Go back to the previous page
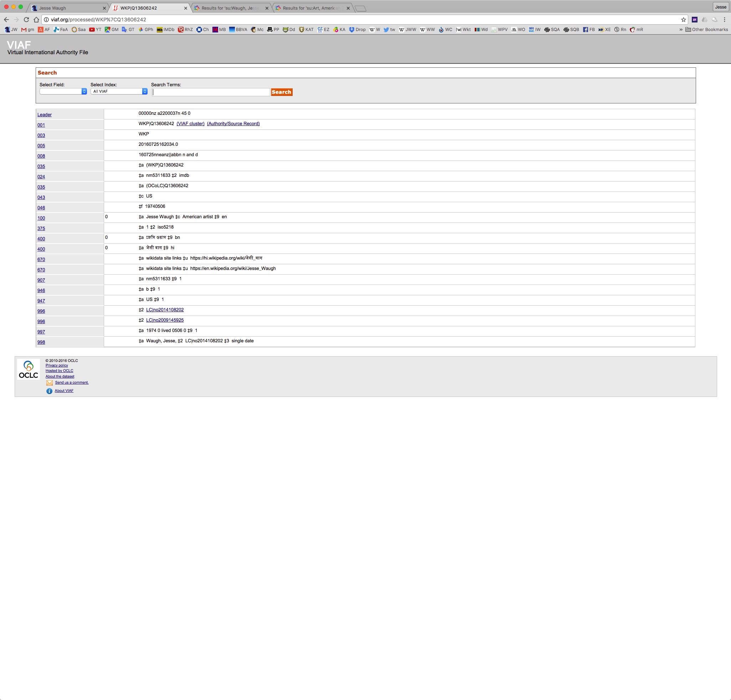The image size is (731, 700). point(6,20)
